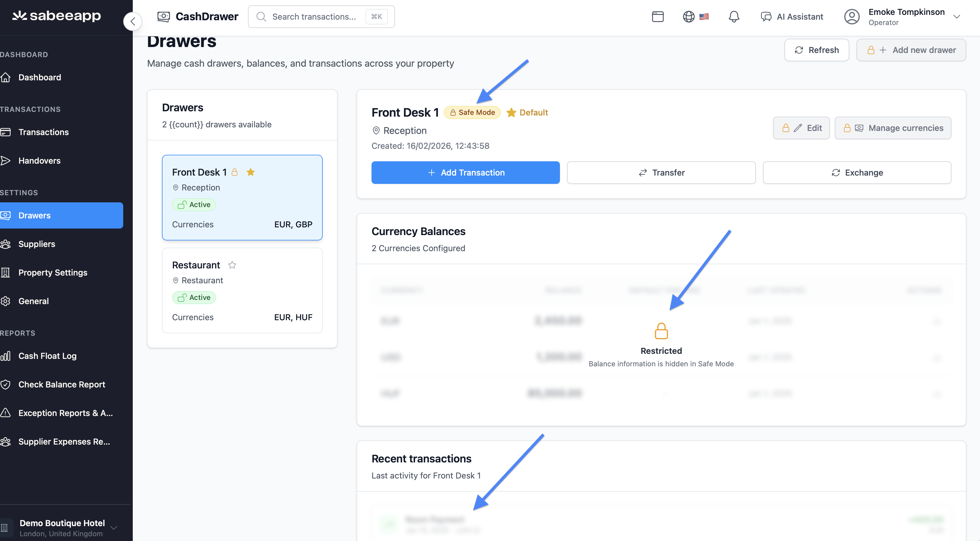Go to Transactions in the sidebar
The height and width of the screenshot is (541, 980).
(x=43, y=132)
